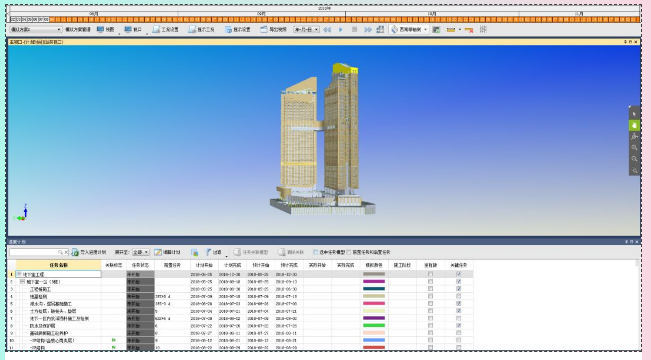Click the green import schedule icon

(x=75, y=252)
